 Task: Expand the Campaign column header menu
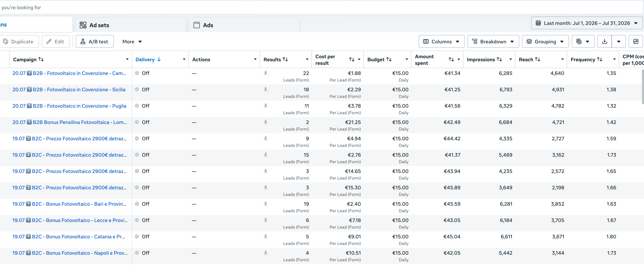[127, 59]
